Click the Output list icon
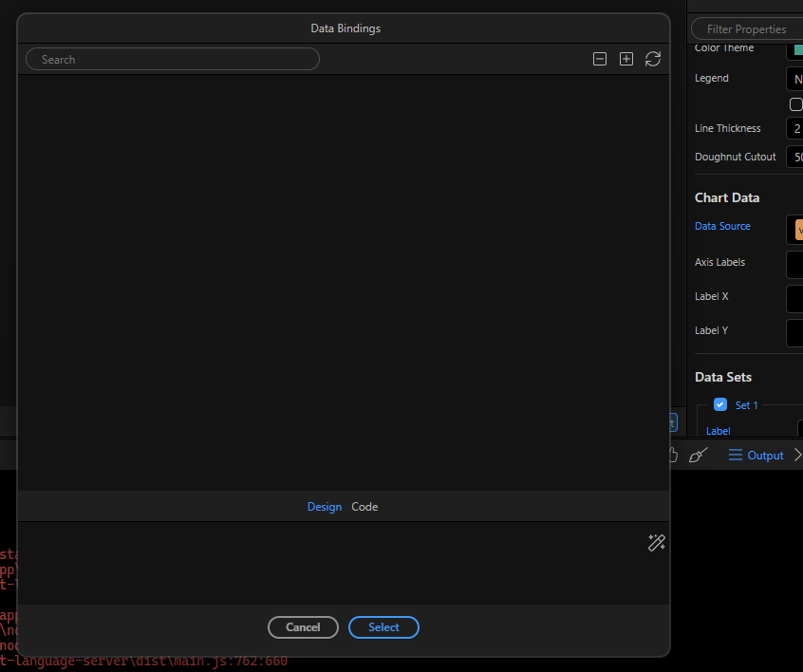This screenshot has height=672, width=803. pyautogui.click(x=736, y=456)
